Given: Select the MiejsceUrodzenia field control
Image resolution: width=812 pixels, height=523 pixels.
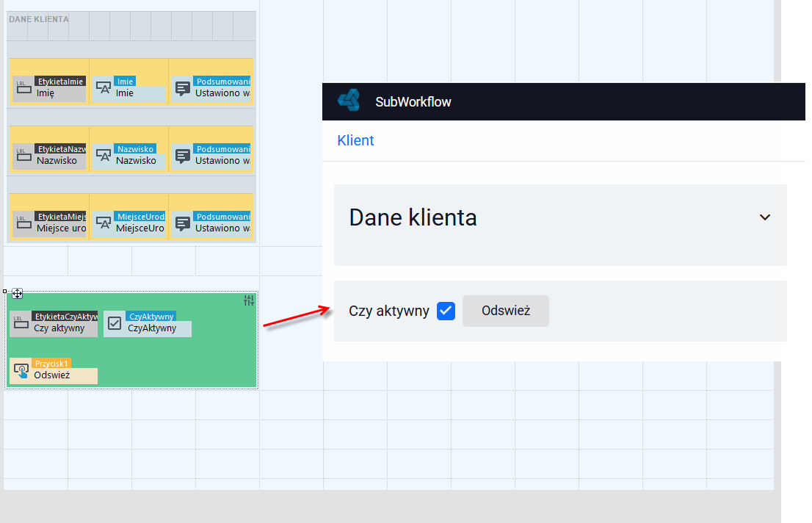Looking at the screenshot, I should point(129,223).
